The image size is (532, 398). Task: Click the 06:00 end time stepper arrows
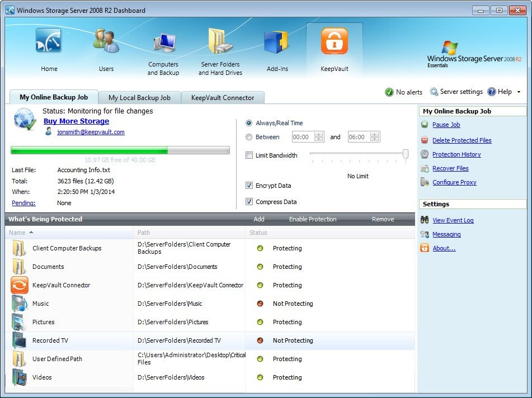375,136
